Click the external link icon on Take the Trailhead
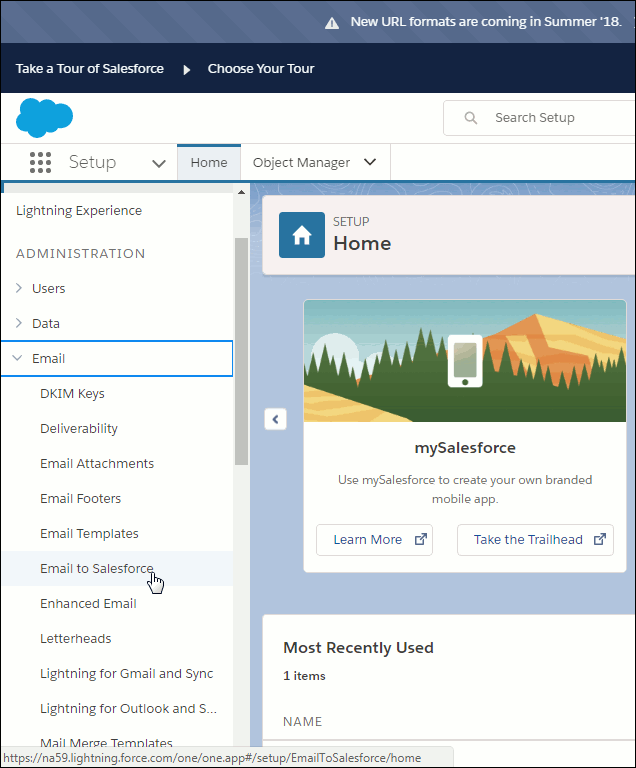The image size is (636, 768). click(600, 539)
